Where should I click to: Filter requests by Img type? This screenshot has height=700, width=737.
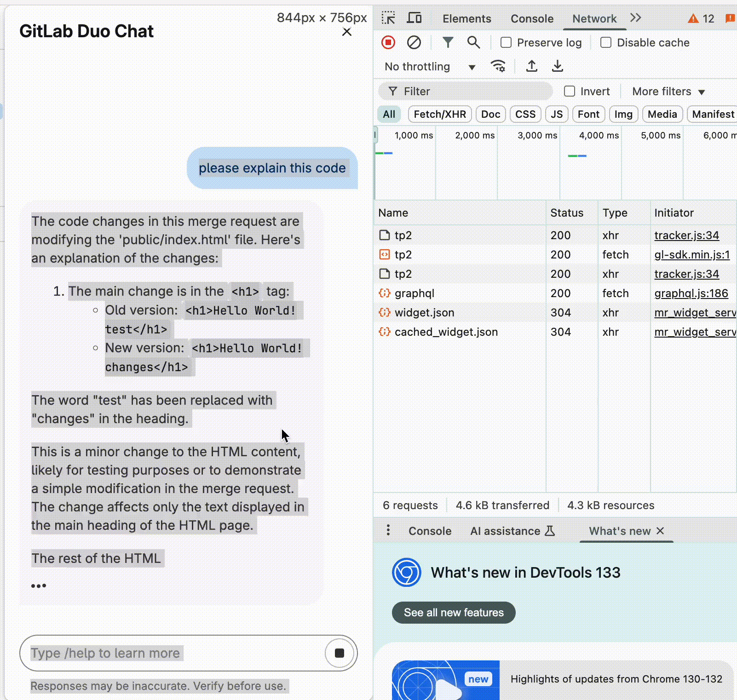pos(623,114)
